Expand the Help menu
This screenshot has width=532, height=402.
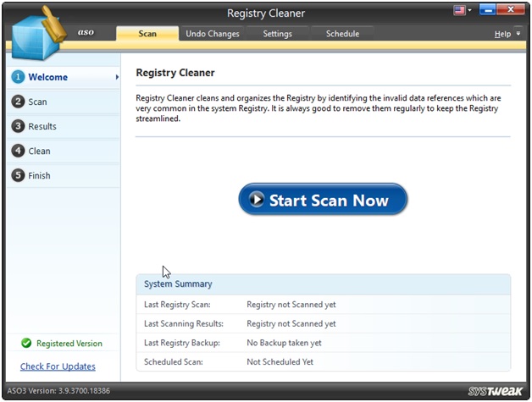click(x=506, y=34)
